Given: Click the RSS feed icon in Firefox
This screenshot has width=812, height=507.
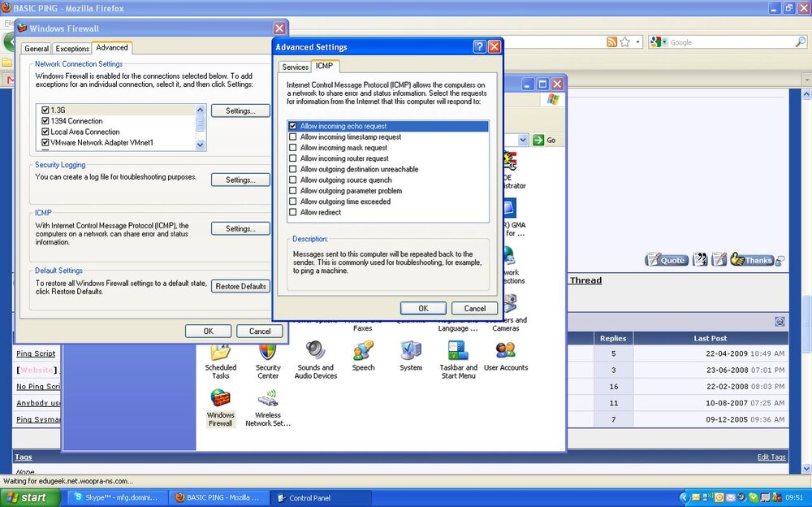Looking at the screenshot, I should [x=611, y=42].
